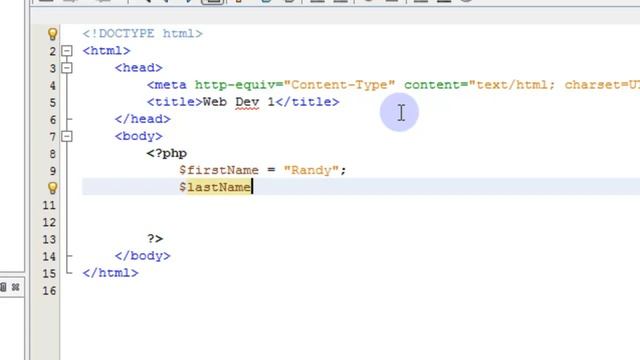The height and width of the screenshot is (360, 640).
Task: Collapse the <html> code fold on line 2
Action: pyautogui.click(x=67, y=51)
